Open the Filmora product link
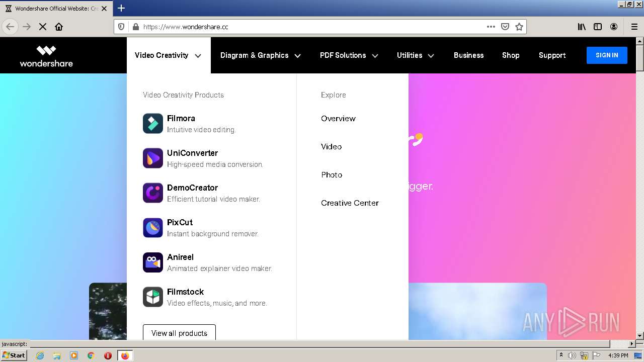The image size is (644, 362). click(181, 119)
